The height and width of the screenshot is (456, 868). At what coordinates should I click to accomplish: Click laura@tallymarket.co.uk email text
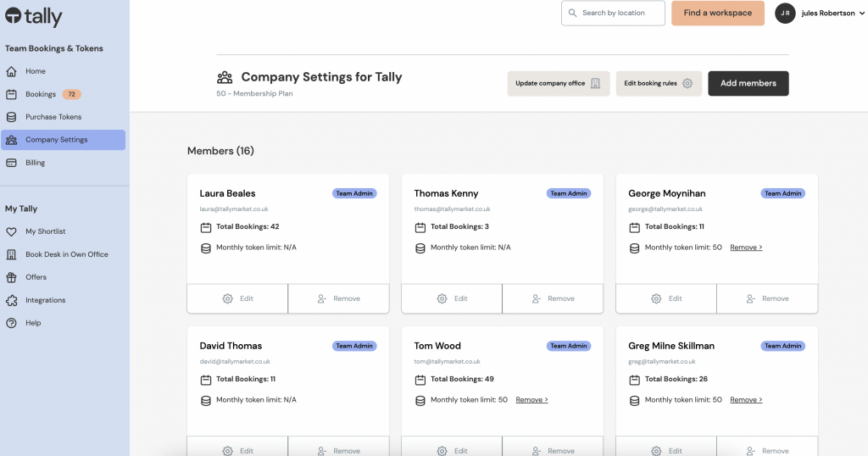tap(234, 209)
